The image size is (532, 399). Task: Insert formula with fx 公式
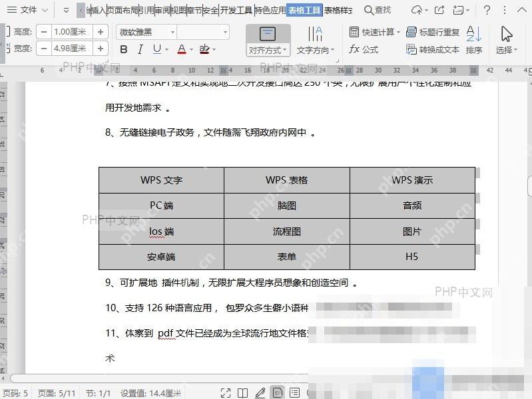click(364, 49)
